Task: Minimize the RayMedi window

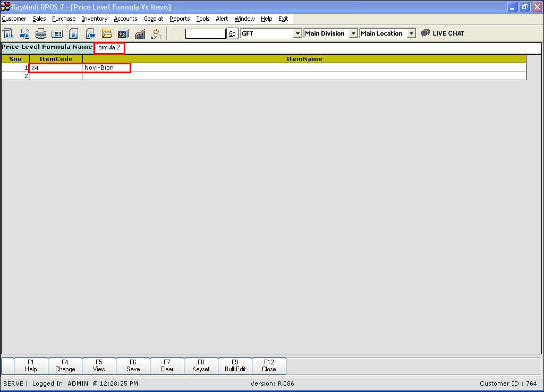Action: click(513, 6)
